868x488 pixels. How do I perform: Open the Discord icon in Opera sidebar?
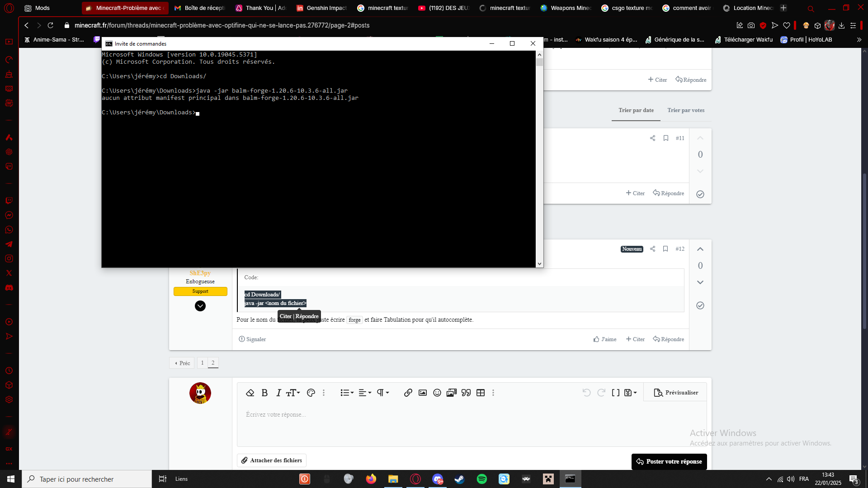point(9,288)
